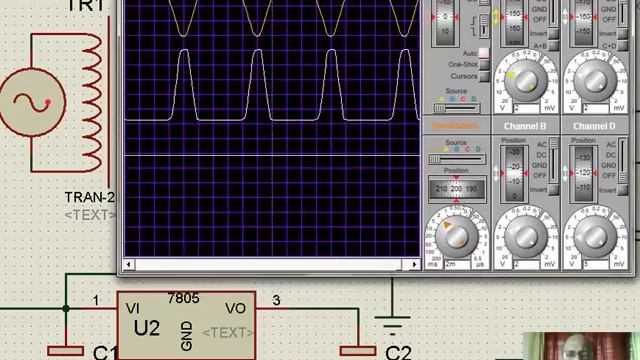Toggle Invert beside the C+D button
This screenshot has width=640, height=360.
622,33
